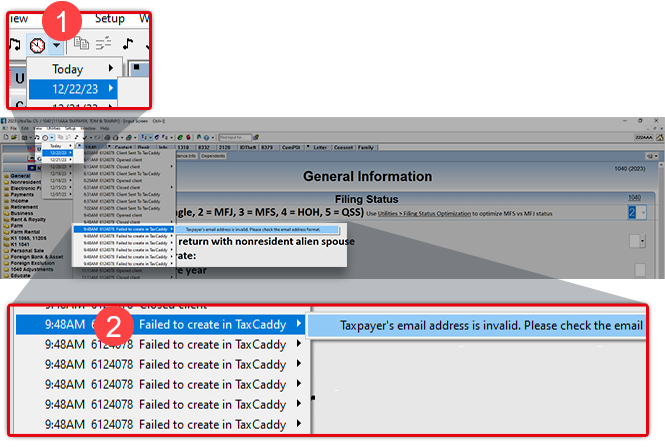Open the Edit menu

pyautogui.click(x=25, y=128)
